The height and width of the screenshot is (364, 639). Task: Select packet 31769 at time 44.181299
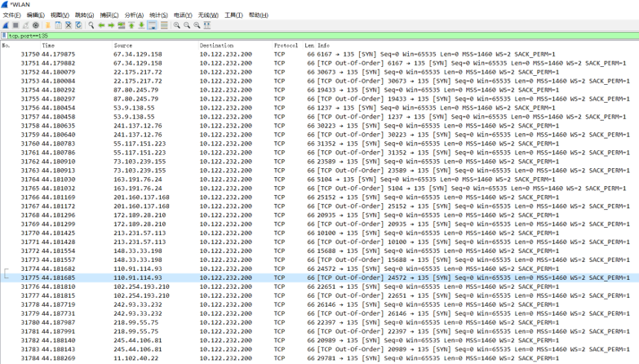tap(320, 224)
